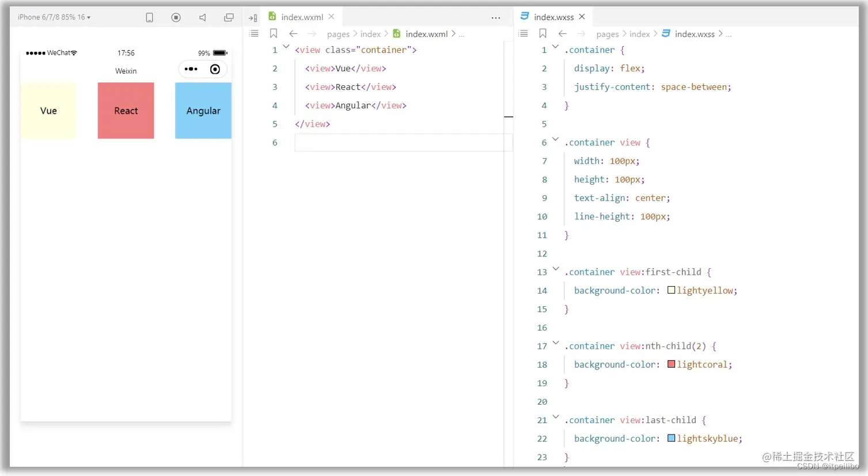Image resolution: width=868 pixels, height=476 pixels.
Task: Collapse the first-child rule fold at line 13
Action: point(555,269)
